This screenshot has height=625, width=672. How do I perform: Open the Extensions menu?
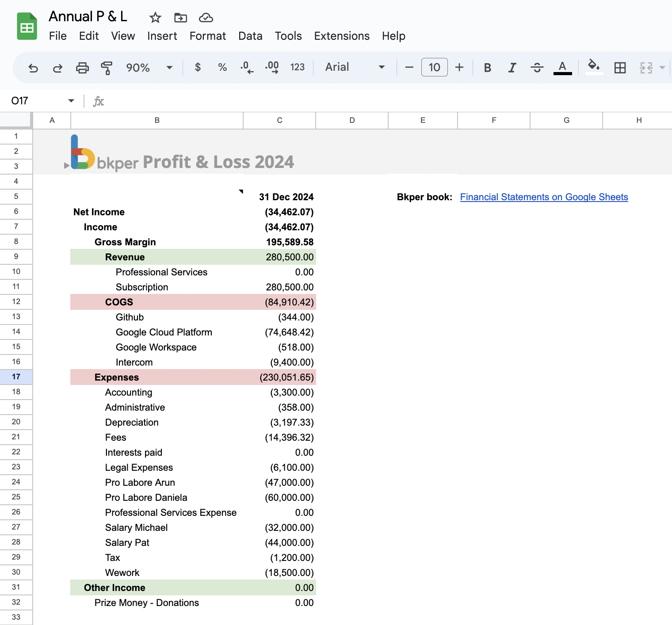[341, 36]
